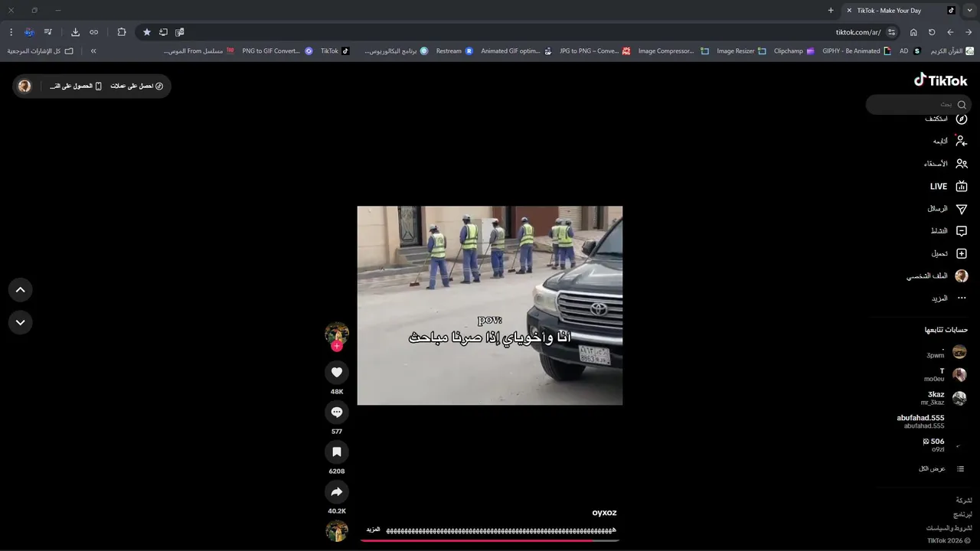Open the Restream bookmark
This screenshot has width=980, height=551.
pyautogui.click(x=455, y=51)
